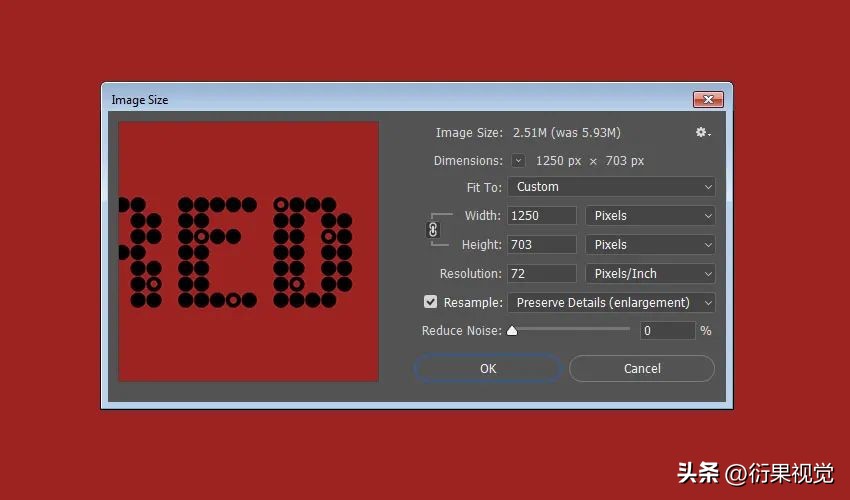Expand the Fit To Custom dropdown
The height and width of the screenshot is (500, 850).
611,187
